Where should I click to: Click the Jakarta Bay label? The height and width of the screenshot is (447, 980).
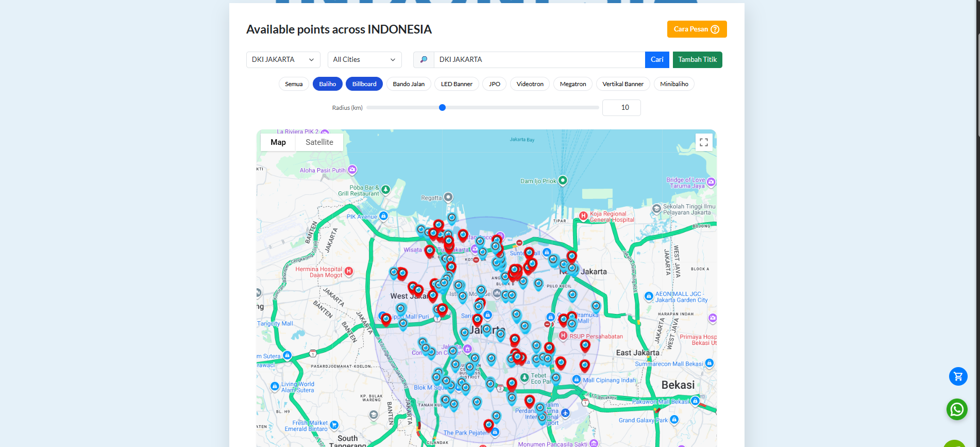pyautogui.click(x=522, y=140)
